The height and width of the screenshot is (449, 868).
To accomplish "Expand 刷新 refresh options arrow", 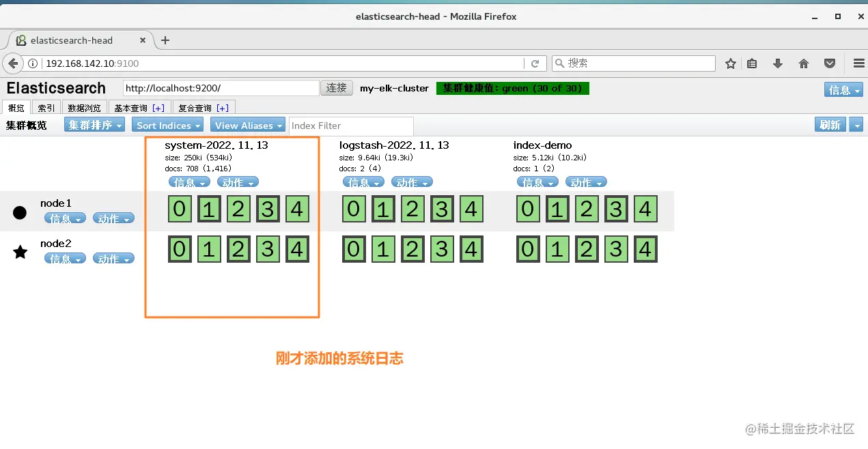I will click(x=856, y=125).
